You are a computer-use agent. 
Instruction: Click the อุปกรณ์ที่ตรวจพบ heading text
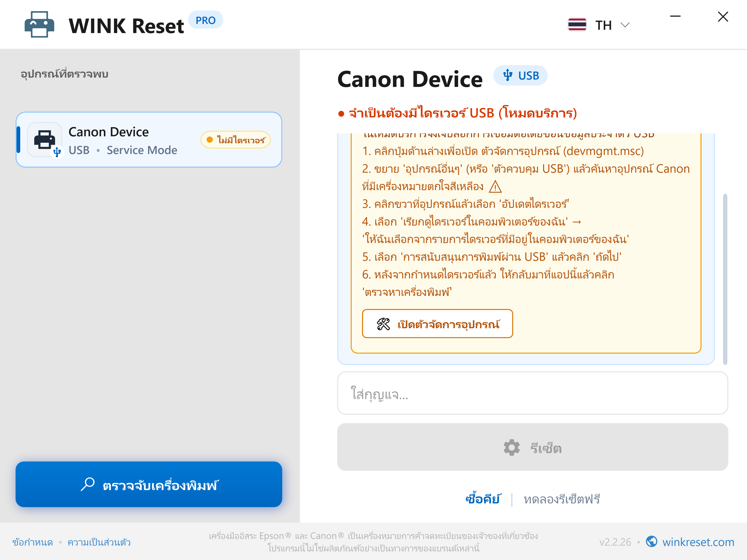coord(65,73)
